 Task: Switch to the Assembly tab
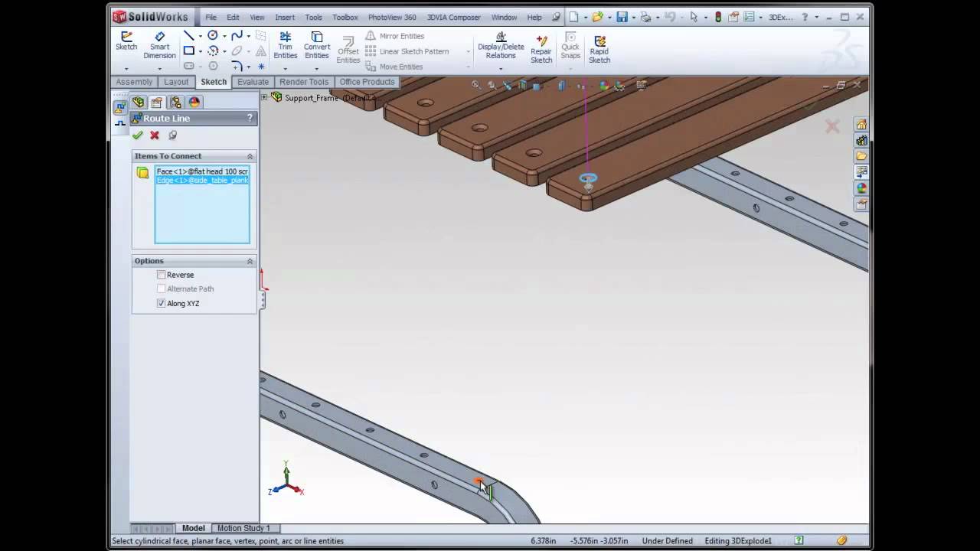tap(134, 82)
